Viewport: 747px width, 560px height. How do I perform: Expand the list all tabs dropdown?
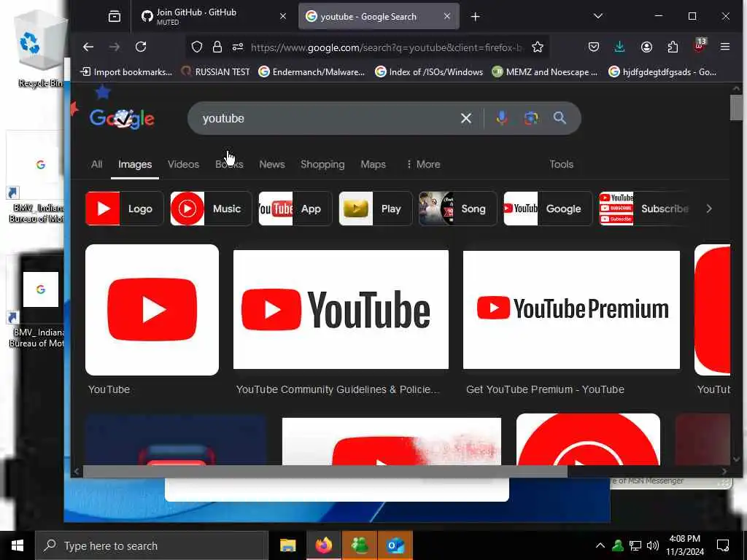click(x=598, y=16)
